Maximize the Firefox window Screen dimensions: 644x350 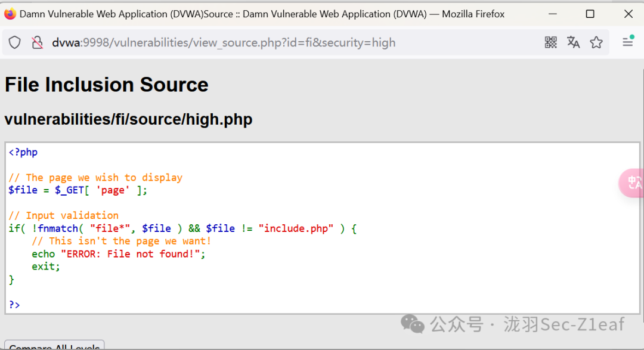[590, 14]
